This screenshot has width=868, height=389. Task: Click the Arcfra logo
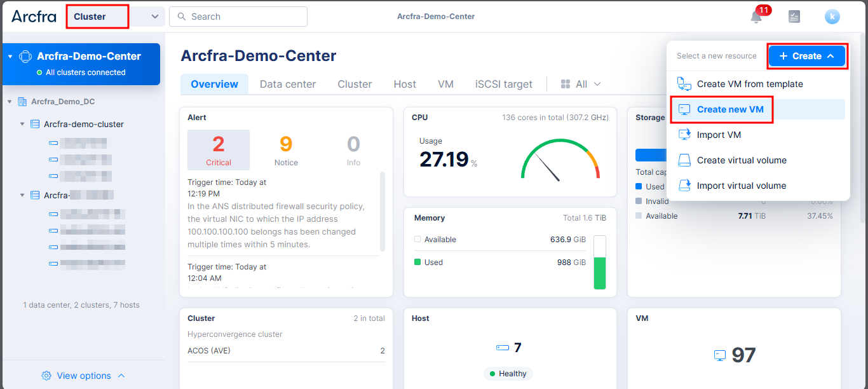pyautogui.click(x=34, y=17)
